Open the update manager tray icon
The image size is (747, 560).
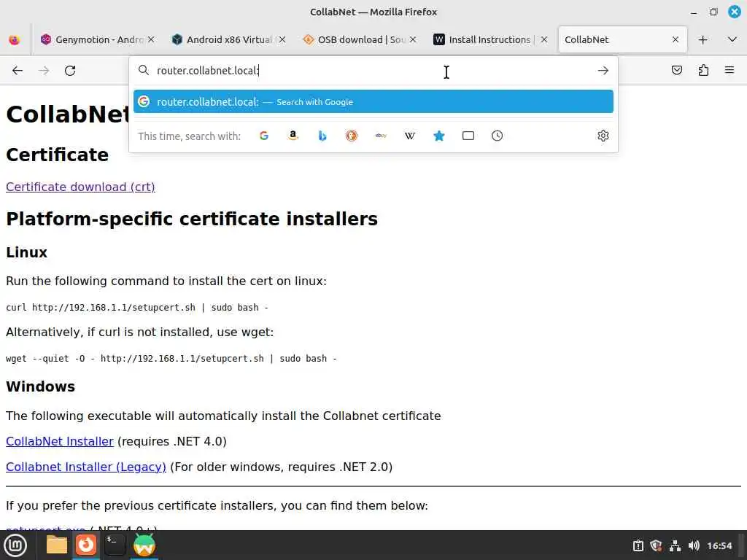tap(638, 545)
